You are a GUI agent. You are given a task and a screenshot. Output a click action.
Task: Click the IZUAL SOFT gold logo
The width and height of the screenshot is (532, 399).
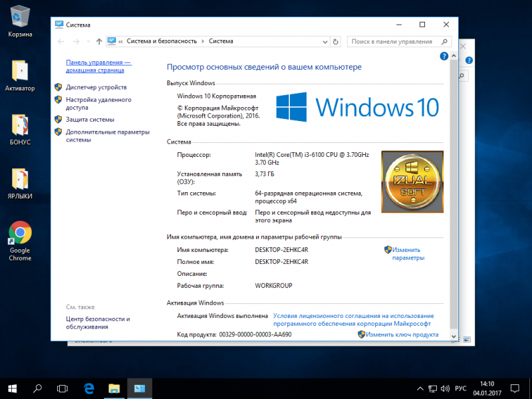[x=412, y=182]
